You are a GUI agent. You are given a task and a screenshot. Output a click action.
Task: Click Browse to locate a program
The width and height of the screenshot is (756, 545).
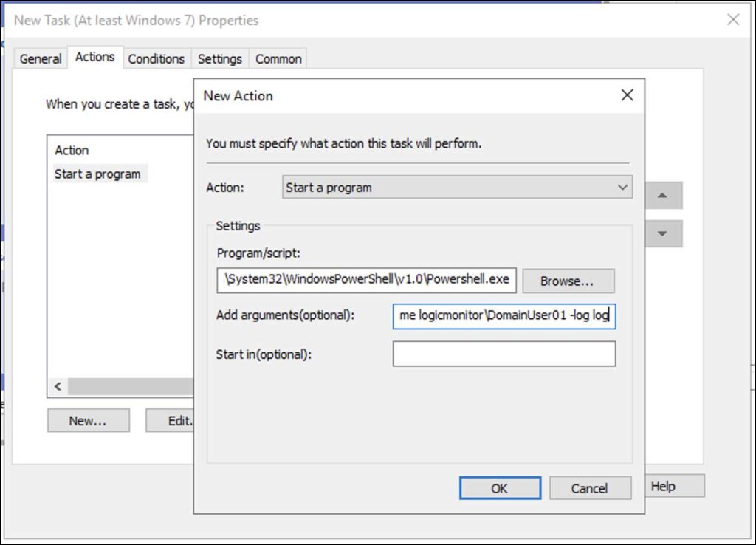568,281
